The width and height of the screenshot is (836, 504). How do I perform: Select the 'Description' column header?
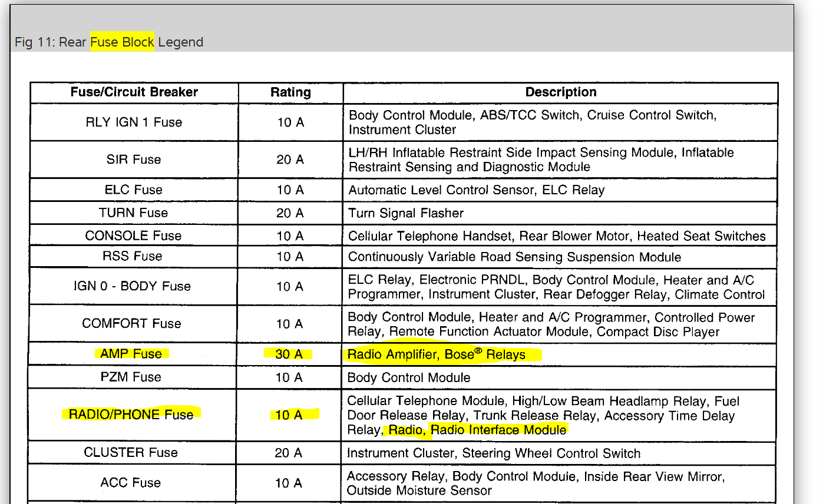(561, 92)
